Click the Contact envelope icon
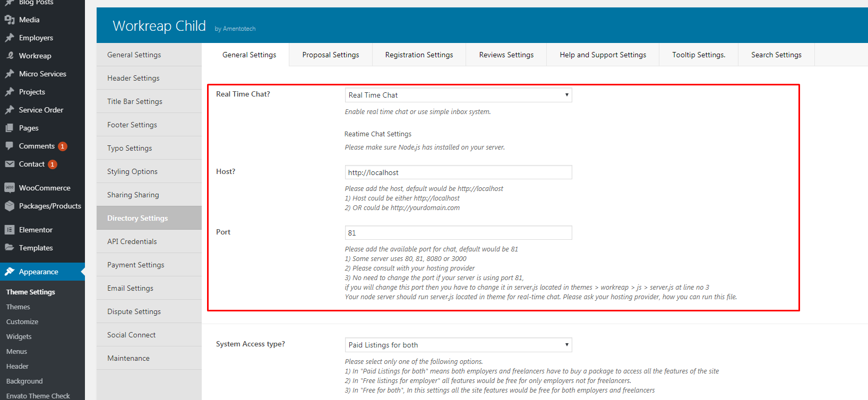The image size is (868, 400). (10, 164)
